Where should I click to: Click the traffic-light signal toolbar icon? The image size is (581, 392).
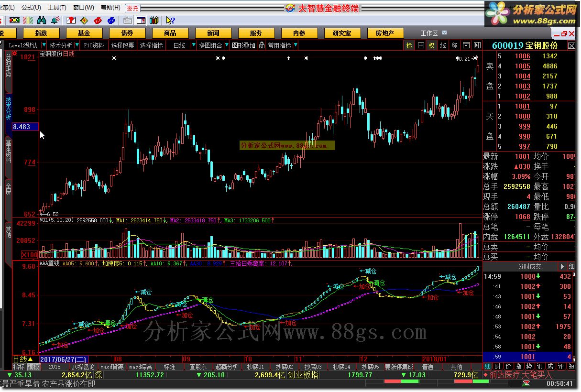(15, 21)
